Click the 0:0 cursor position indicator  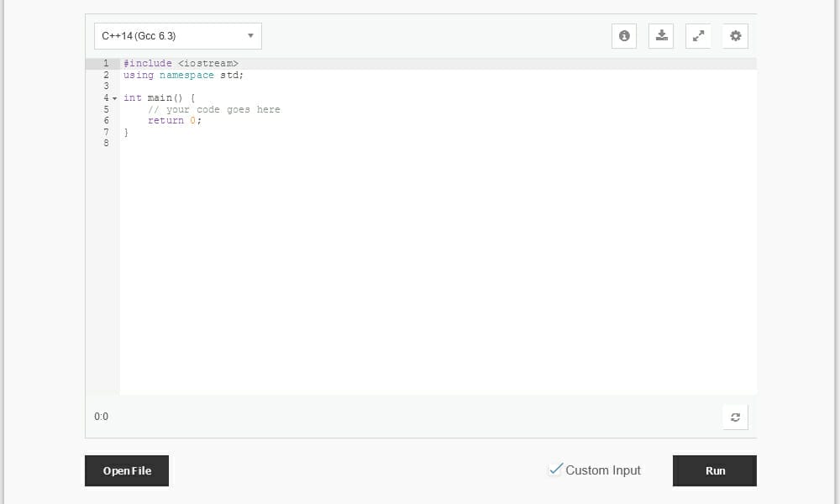click(101, 416)
